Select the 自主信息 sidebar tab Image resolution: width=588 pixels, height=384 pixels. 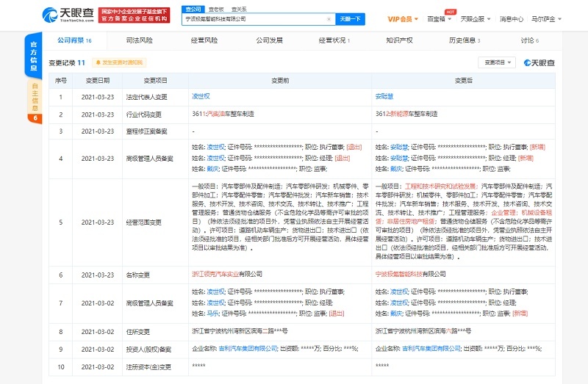click(x=35, y=97)
